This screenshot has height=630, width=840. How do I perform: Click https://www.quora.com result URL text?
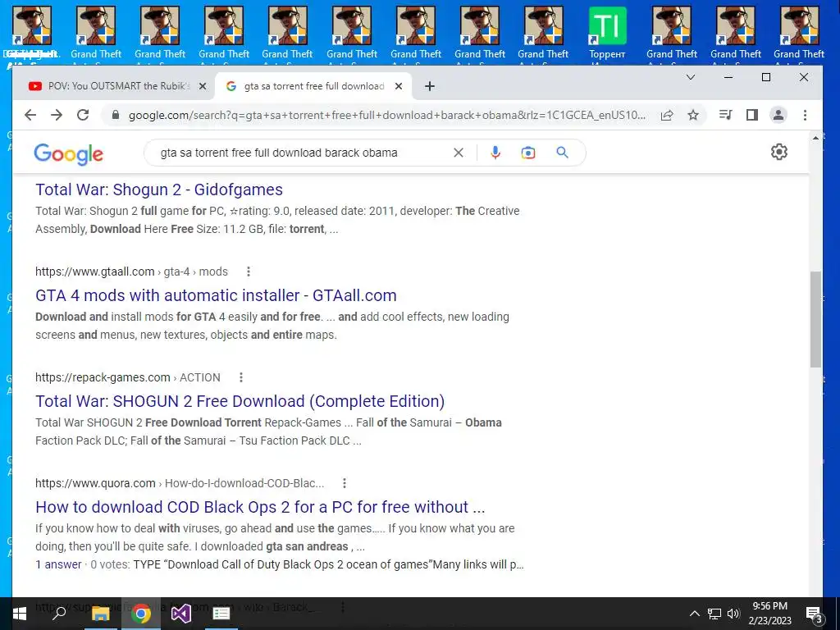coord(95,483)
